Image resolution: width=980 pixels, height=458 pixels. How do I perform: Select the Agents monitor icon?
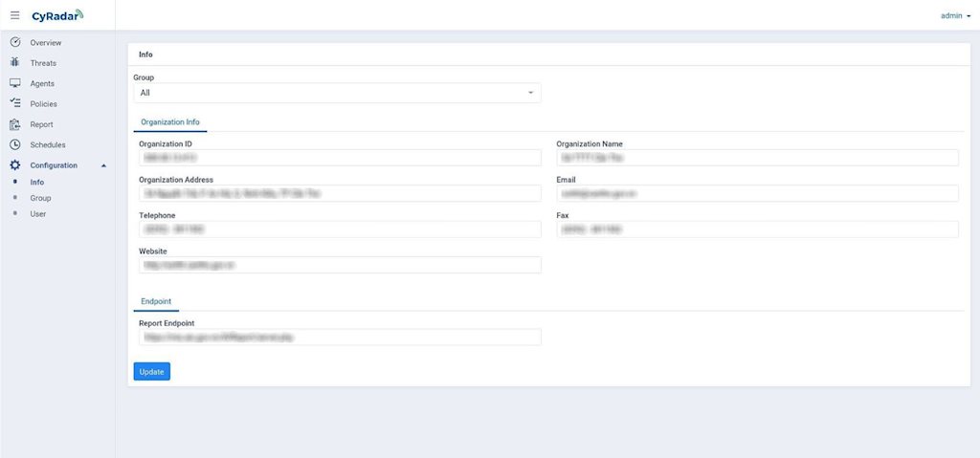click(x=15, y=83)
